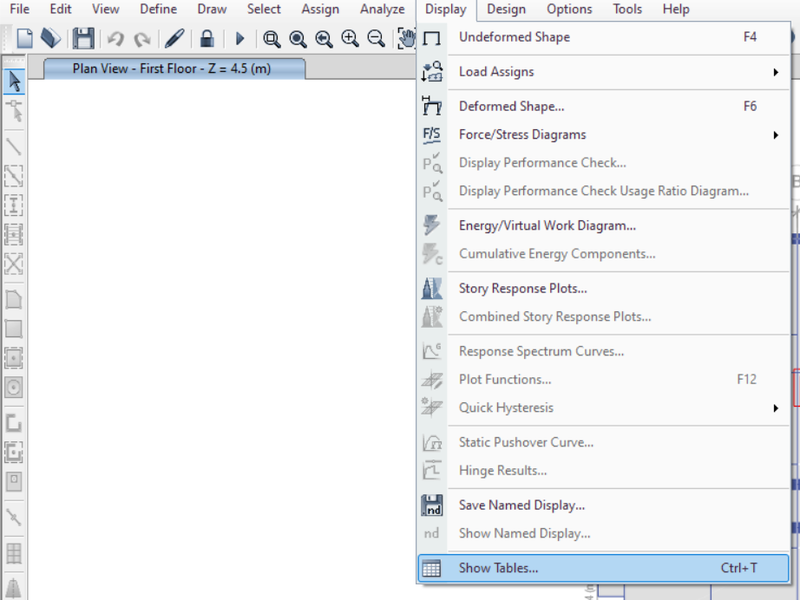
Task: Open the View menu
Action: point(105,9)
